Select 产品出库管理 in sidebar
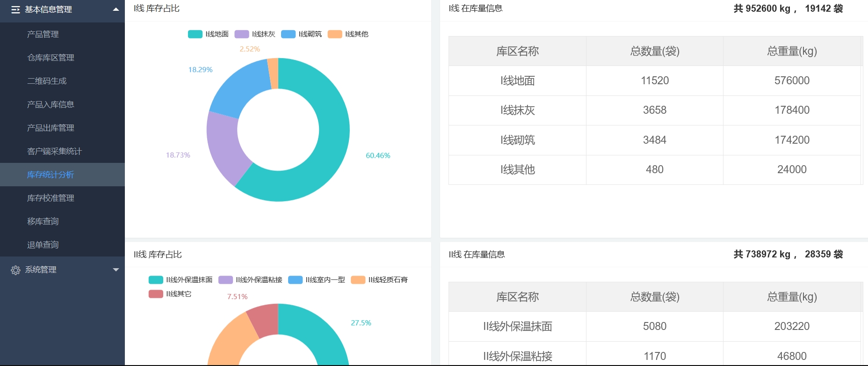 pos(51,128)
